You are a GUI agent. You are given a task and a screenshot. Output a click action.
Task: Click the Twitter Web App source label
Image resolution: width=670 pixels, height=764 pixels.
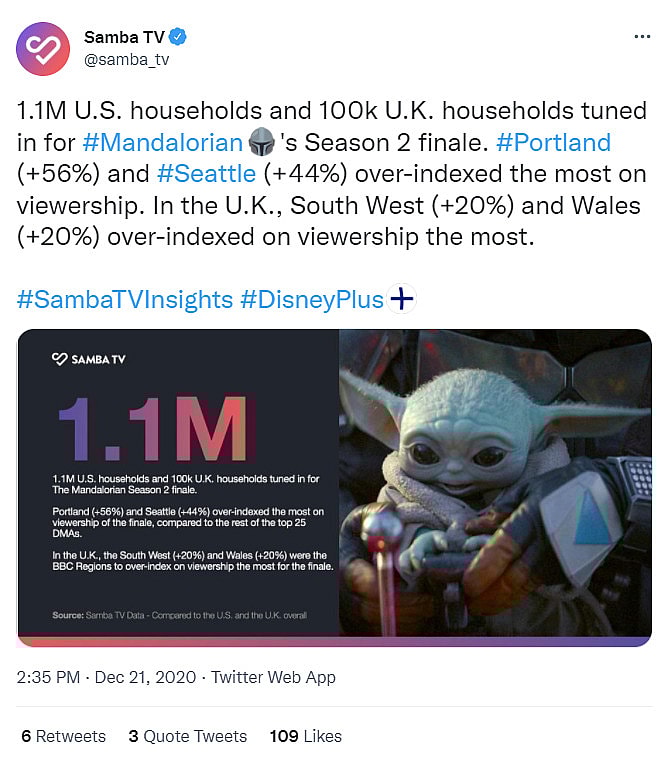pos(273,677)
